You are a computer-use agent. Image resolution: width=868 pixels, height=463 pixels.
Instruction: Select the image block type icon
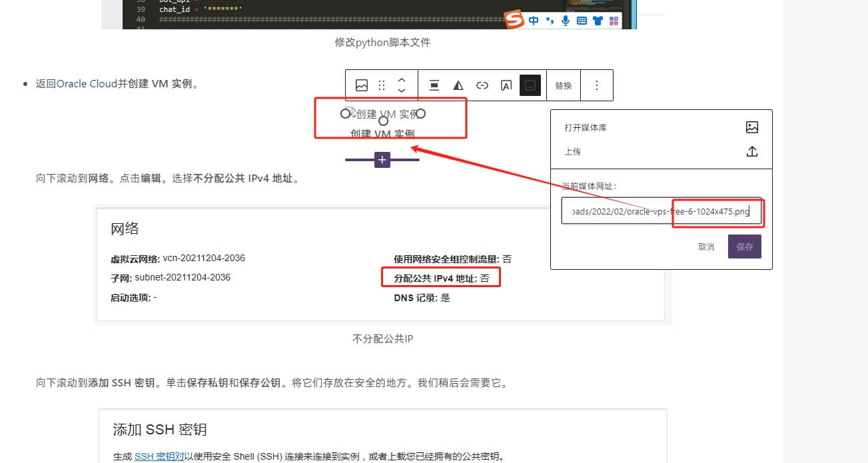point(362,85)
